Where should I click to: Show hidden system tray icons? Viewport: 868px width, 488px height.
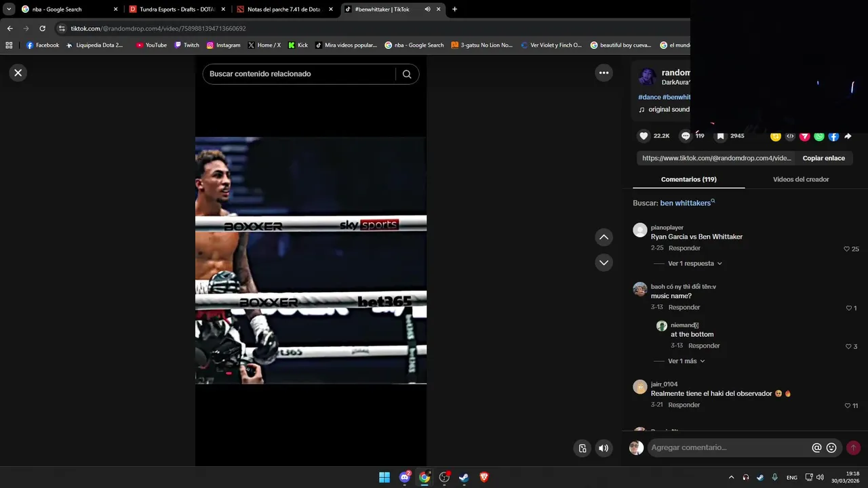731,477
